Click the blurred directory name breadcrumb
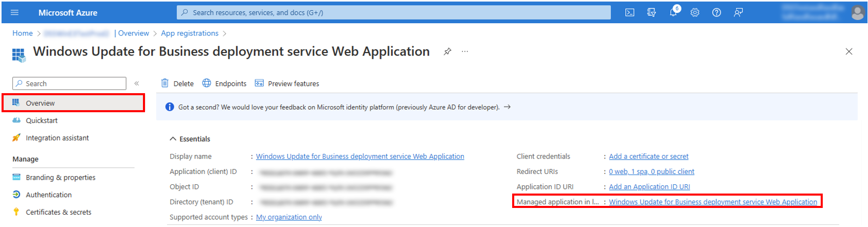 click(77, 33)
